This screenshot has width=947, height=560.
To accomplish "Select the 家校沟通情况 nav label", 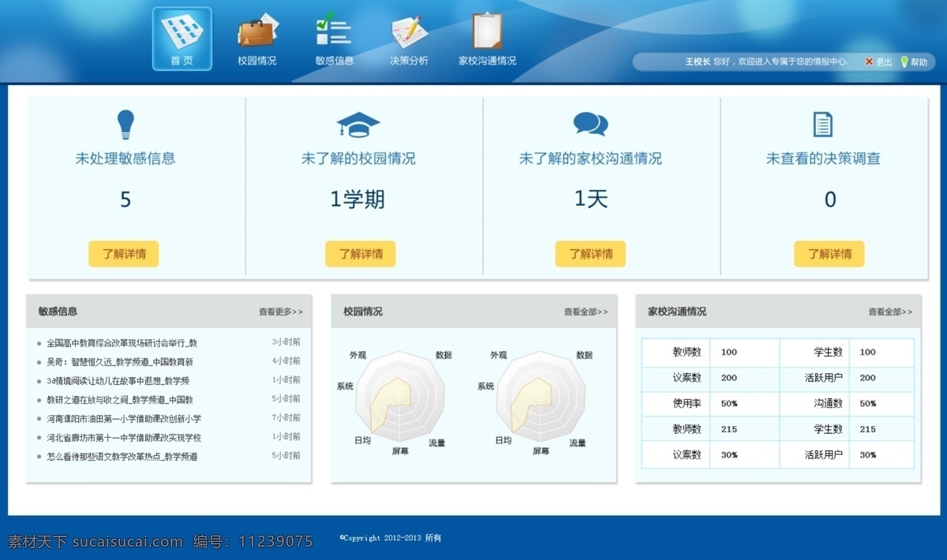I will (488, 61).
